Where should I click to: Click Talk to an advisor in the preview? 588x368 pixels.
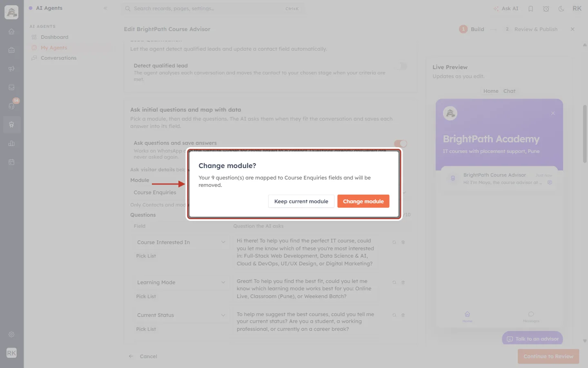point(532,339)
